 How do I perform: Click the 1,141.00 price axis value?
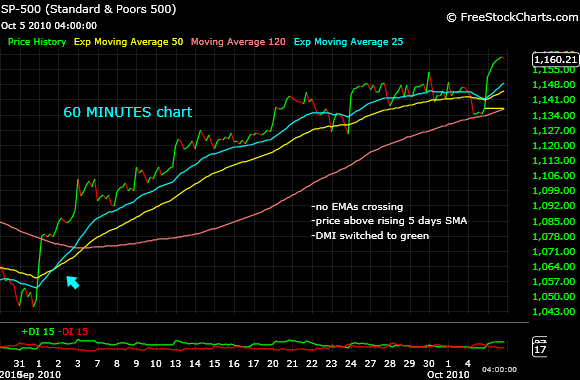coord(554,100)
